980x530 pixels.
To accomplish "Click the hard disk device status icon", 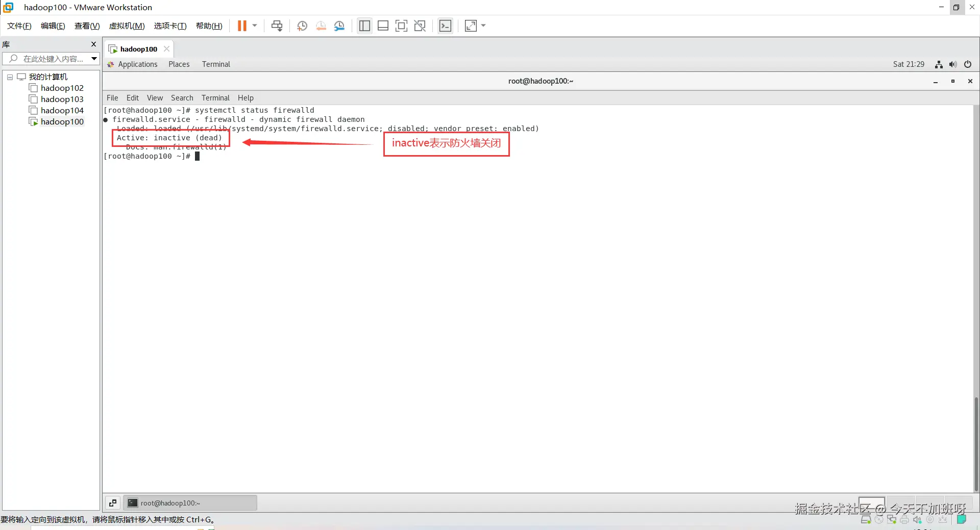I will [x=866, y=520].
